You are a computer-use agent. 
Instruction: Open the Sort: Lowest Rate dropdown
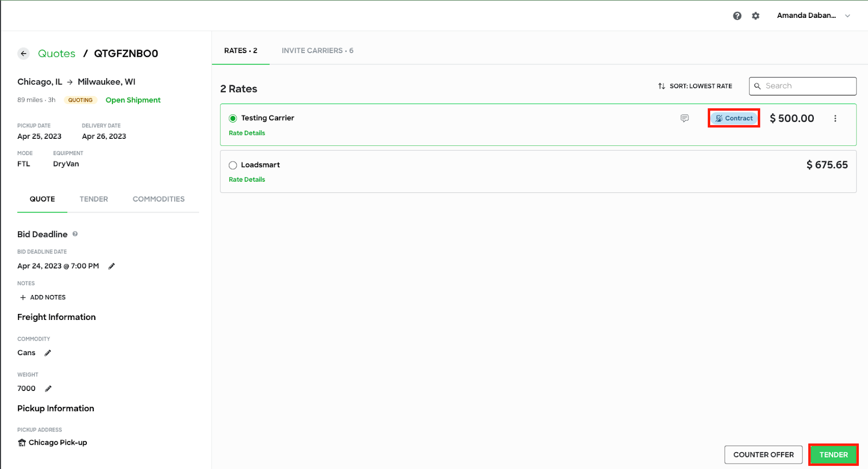coord(695,86)
